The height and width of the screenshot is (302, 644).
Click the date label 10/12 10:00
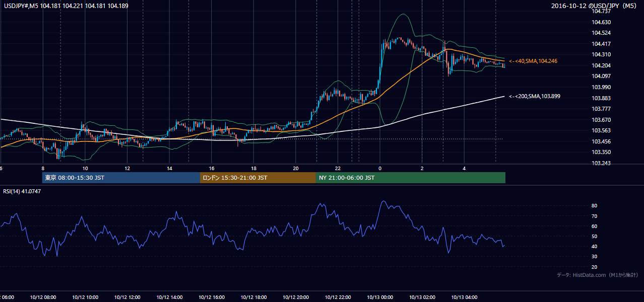click(85, 297)
